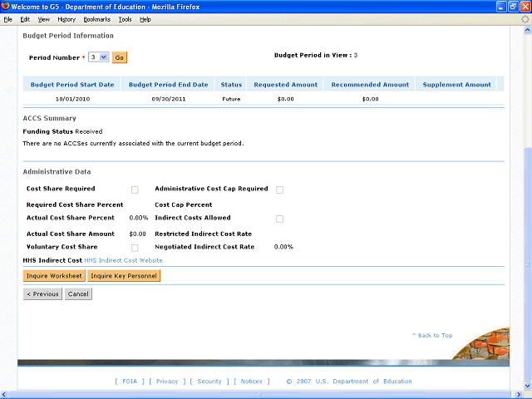Select the Future status cell

tap(231, 99)
